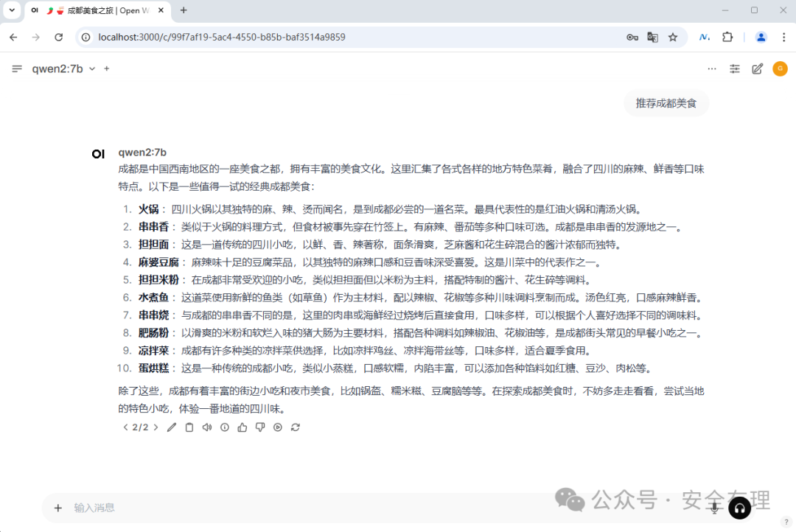
Task: Go to the next response version
Action: coord(156,427)
